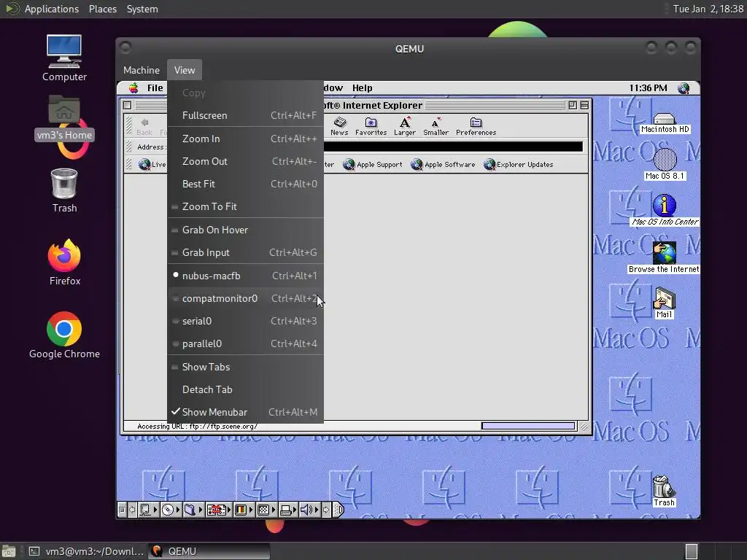Collapse the Control Strip using its end tab

pos(338,510)
